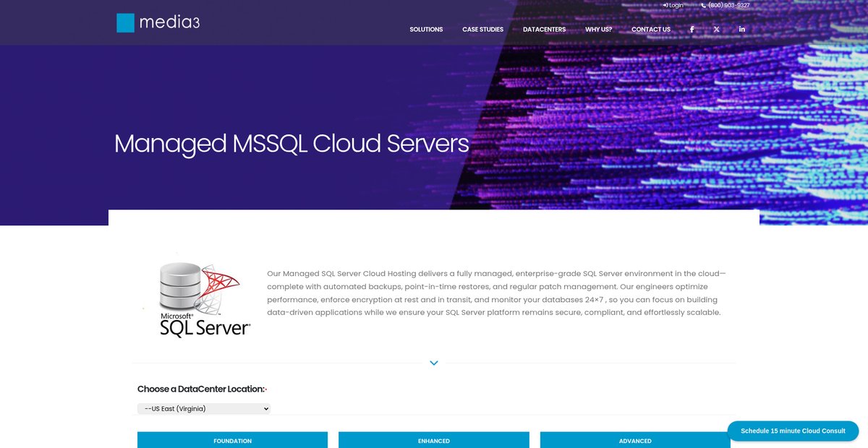
Task: Click the Choose a DataCenter Location label
Action: 202,389
